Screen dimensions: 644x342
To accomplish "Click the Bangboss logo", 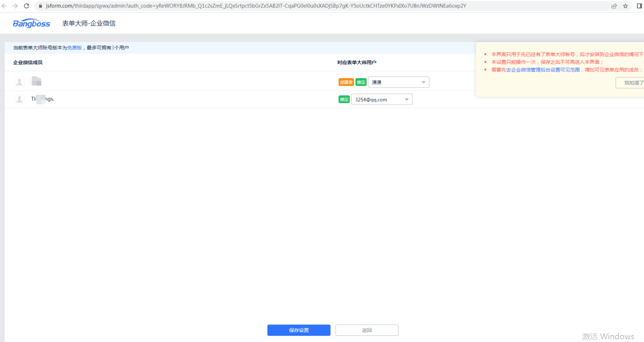I will tap(31, 23).
